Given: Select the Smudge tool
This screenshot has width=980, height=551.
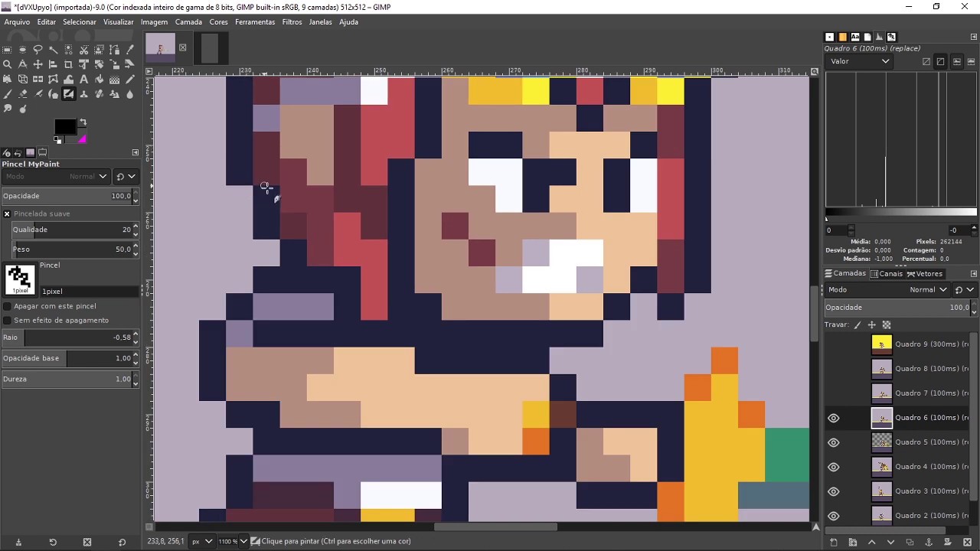Looking at the screenshot, I should tap(7, 109).
